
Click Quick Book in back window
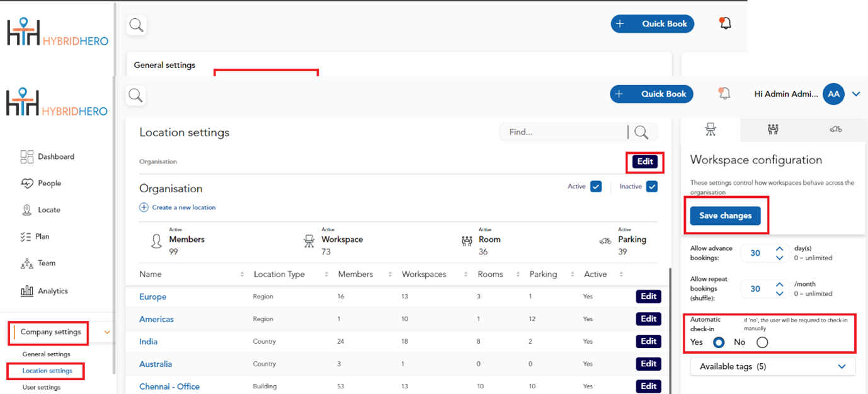pos(653,24)
